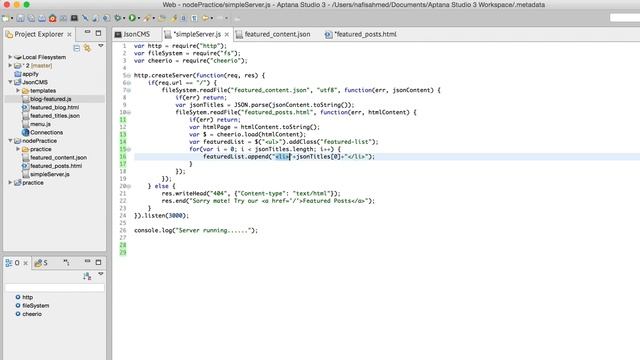Switch to featured_posts.html tab

click(361, 34)
